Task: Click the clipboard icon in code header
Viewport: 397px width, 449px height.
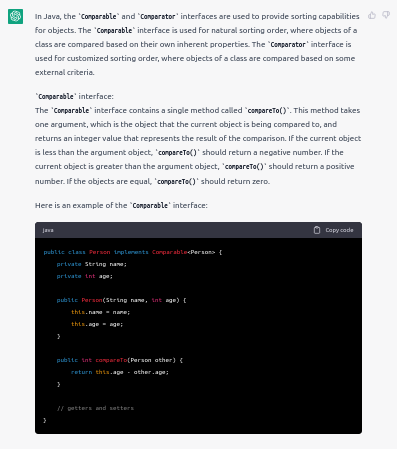Action: pyautogui.click(x=317, y=230)
